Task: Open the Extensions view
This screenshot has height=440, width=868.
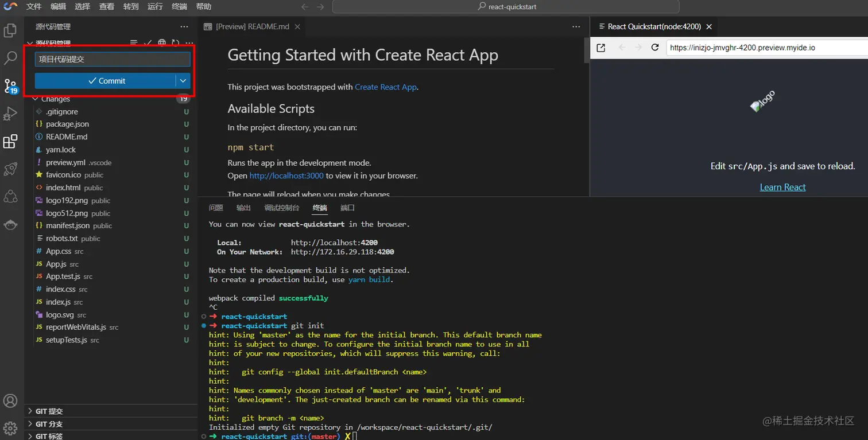Action: pos(10,141)
